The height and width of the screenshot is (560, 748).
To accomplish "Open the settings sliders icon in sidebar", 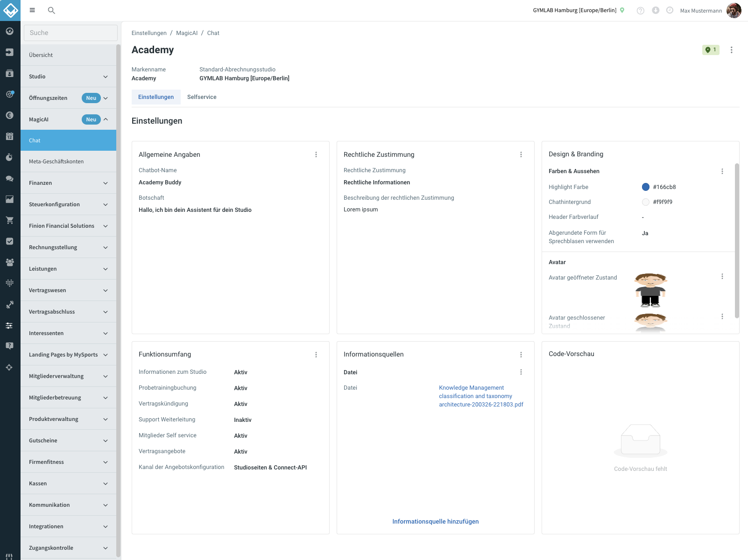I will pos(9,325).
